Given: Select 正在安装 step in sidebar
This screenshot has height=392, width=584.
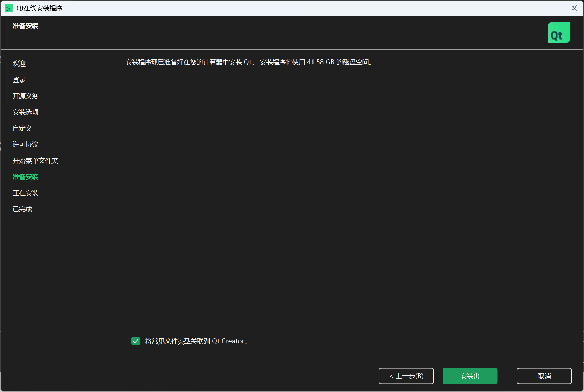Looking at the screenshot, I should click(x=26, y=193).
